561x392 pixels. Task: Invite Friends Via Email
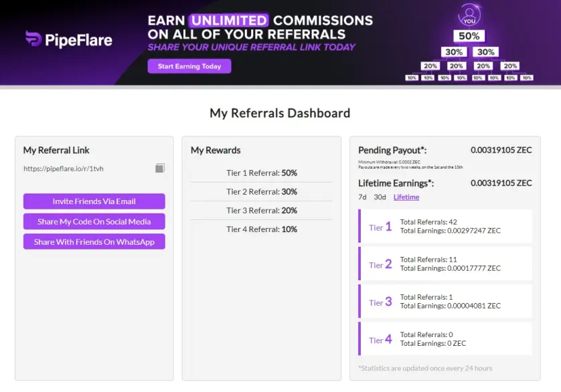point(94,201)
